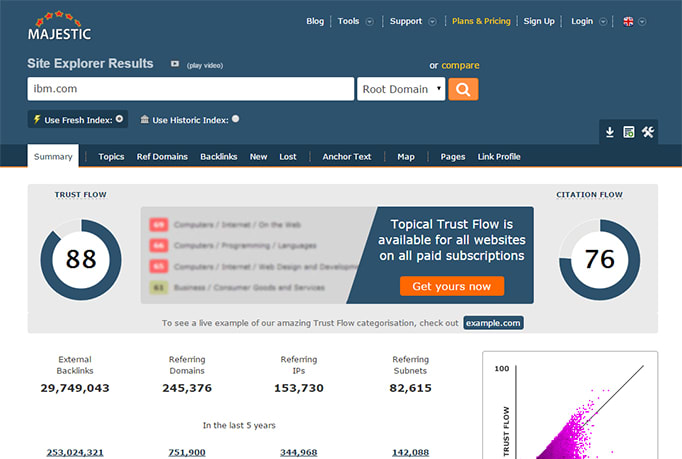Click the 751,900 referring domains link
The image size is (682, 459).
click(x=187, y=452)
